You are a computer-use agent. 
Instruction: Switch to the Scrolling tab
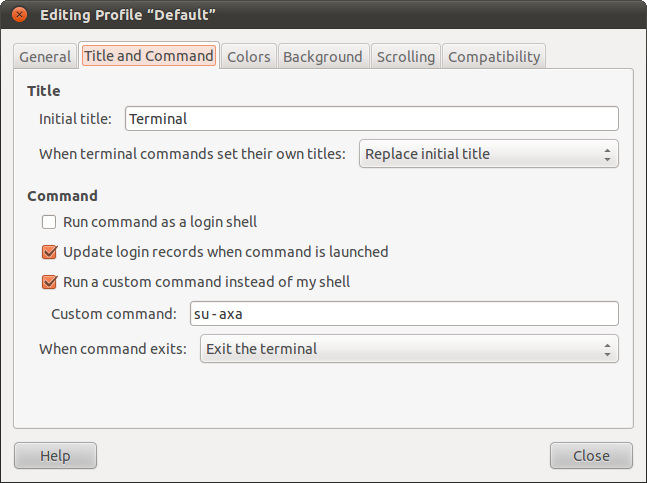[x=406, y=57]
